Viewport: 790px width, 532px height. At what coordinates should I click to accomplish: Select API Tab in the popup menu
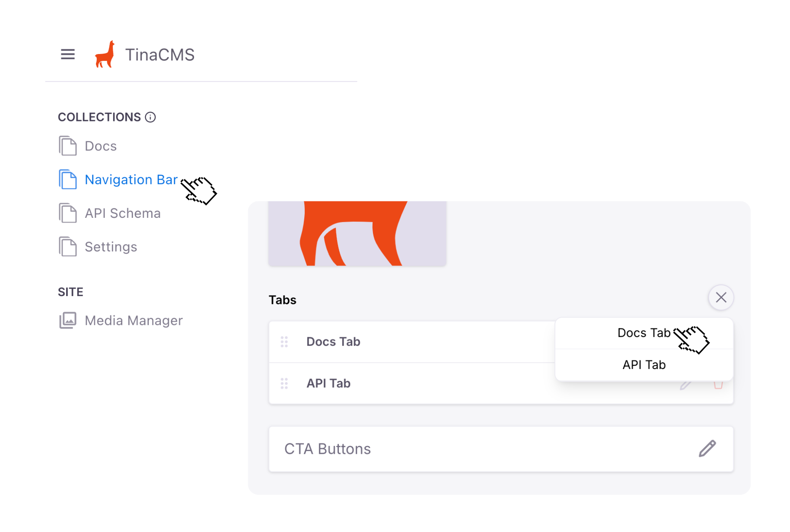644,365
